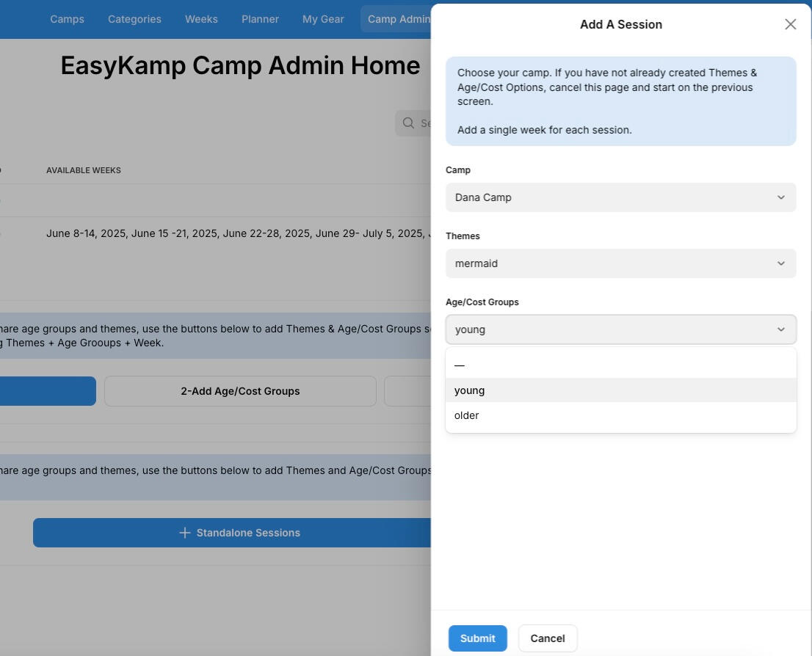Viewport: 812px width, 656px height.
Task: Collapse the Age/Cost Groups dropdown
Action: pos(780,329)
